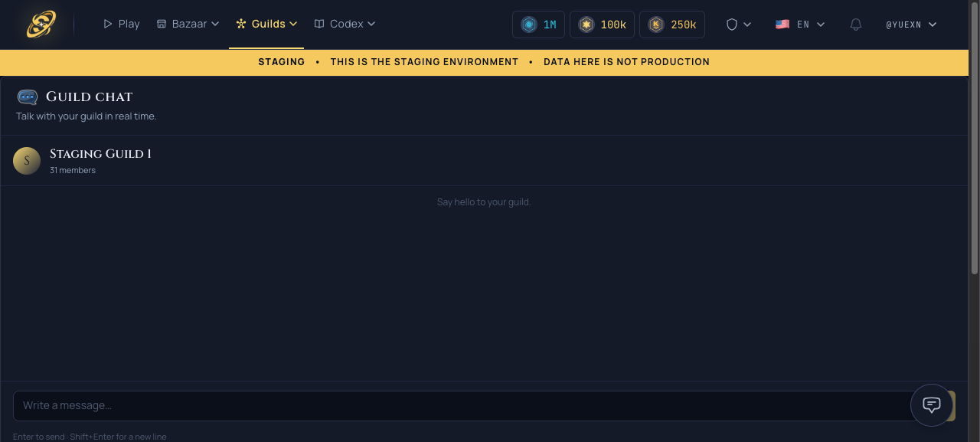Click the page vertical scrollbar

(975, 138)
